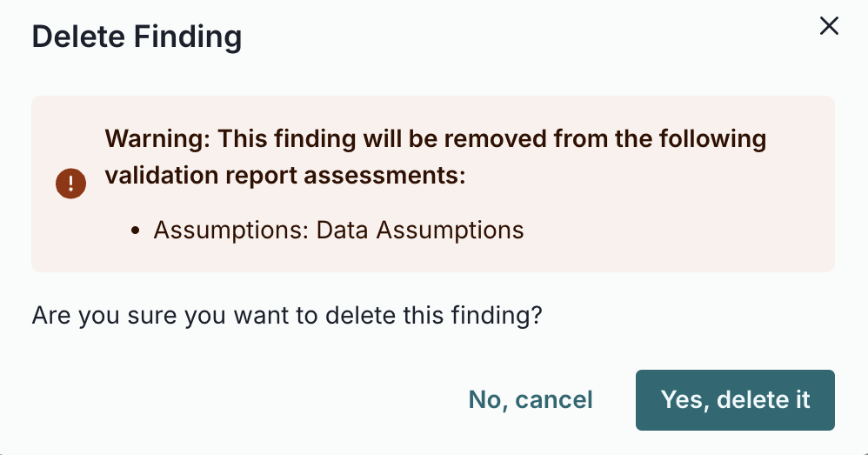Click the bullet point before Assumptions
The height and width of the screenshot is (455, 868).
pyautogui.click(x=136, y=231)
